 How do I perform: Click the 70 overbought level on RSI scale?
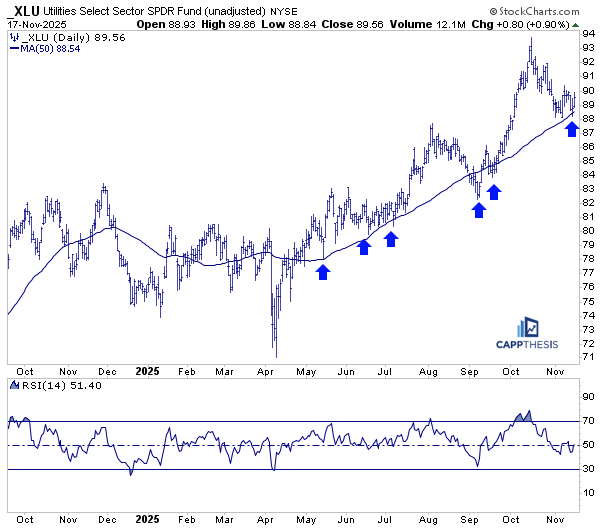click(x=587, y=421)
